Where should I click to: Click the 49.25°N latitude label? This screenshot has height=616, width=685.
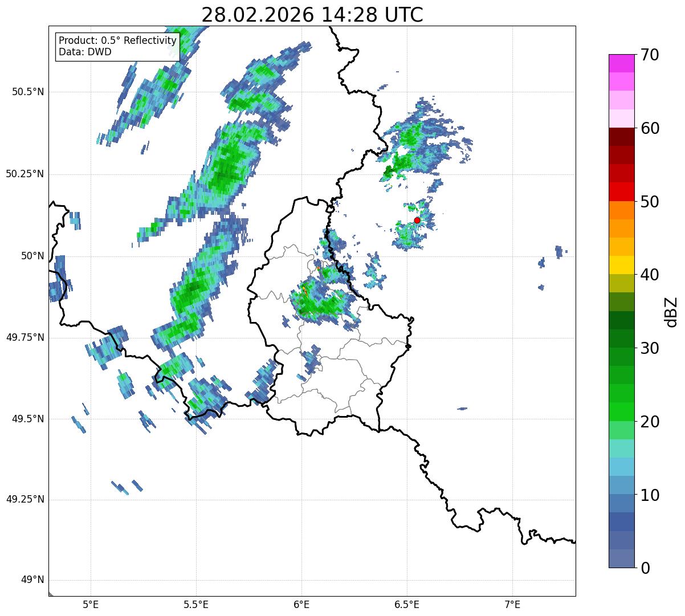tap(25, 499)
